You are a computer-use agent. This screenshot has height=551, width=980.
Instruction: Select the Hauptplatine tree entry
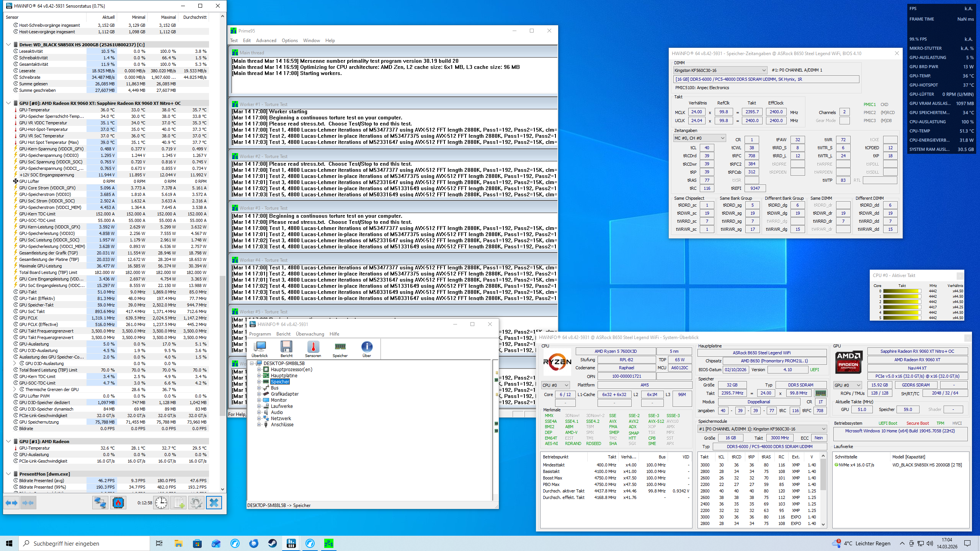284,376
